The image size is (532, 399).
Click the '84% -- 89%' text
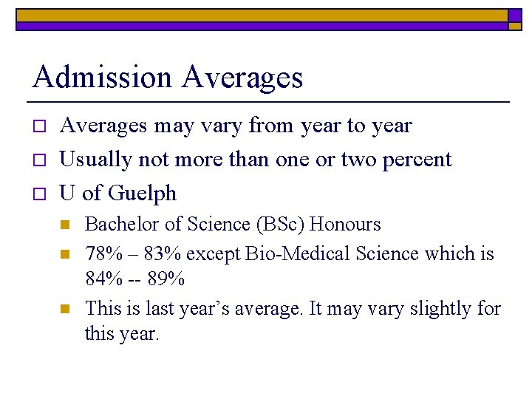click(x=134, y=279)
